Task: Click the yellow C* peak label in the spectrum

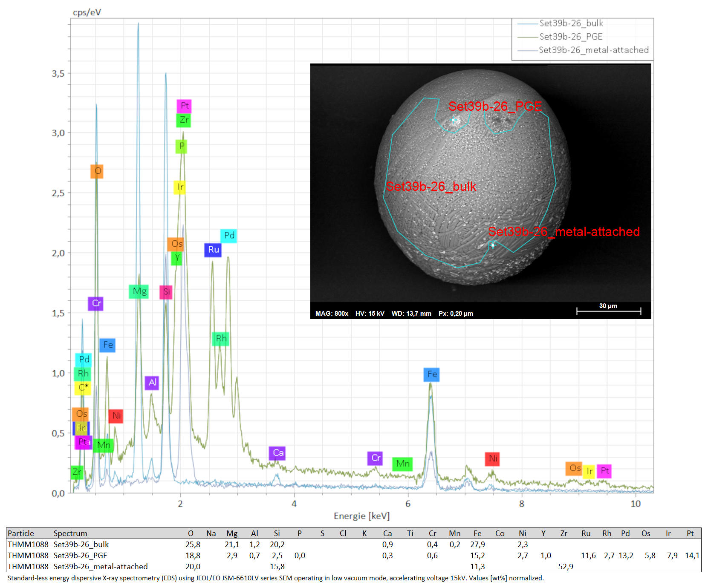Action: point(84,388)
